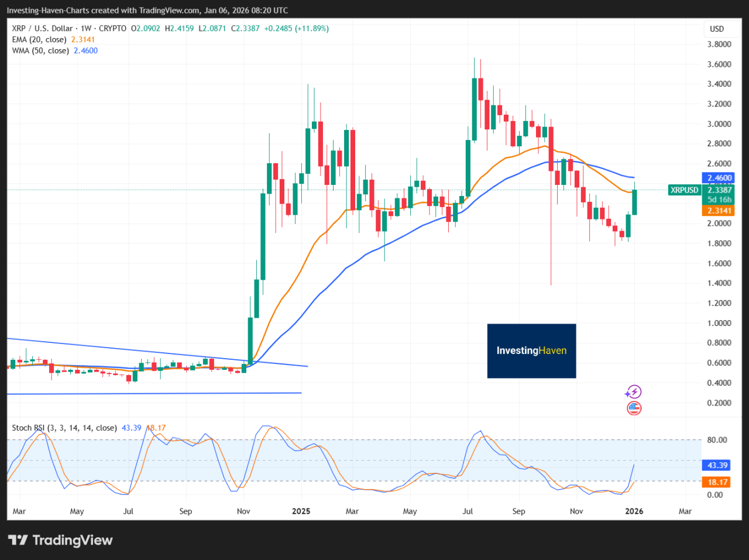Select the WMA (50, close) indicator legend

tap(41, 50)
